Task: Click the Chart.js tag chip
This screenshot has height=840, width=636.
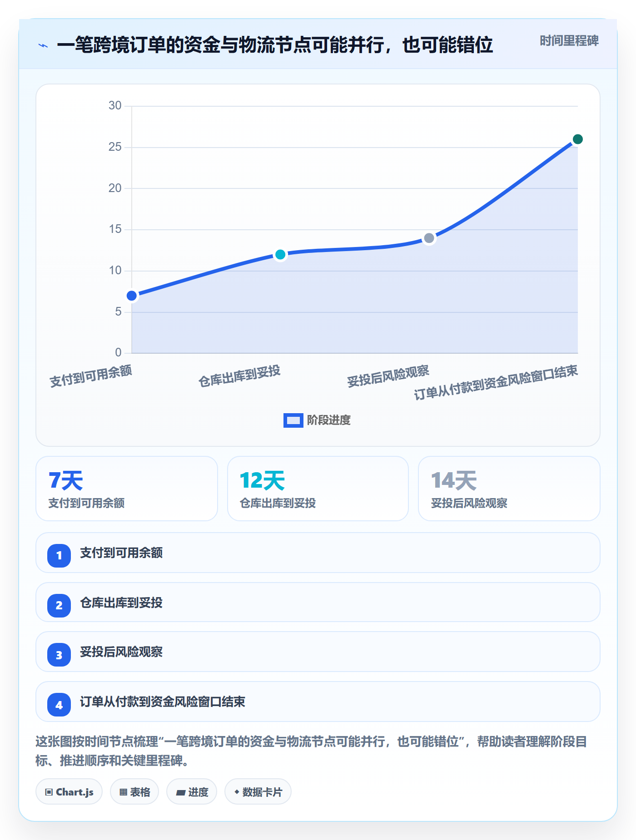Action: pyautogui.click(x=69, y=792)
